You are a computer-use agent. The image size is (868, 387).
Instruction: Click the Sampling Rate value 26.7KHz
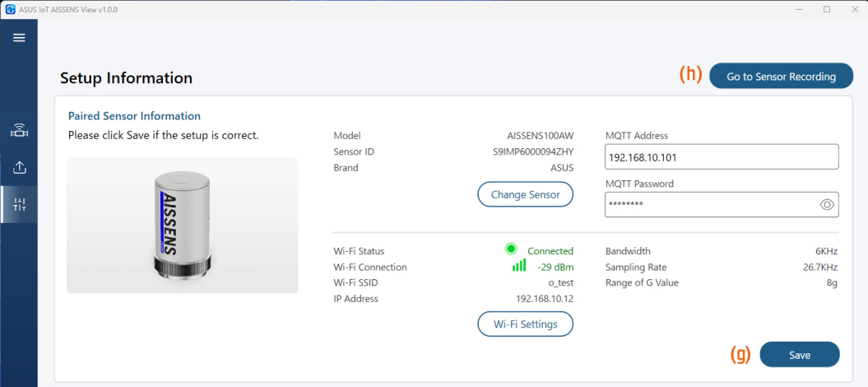click(x=820, y=268)
